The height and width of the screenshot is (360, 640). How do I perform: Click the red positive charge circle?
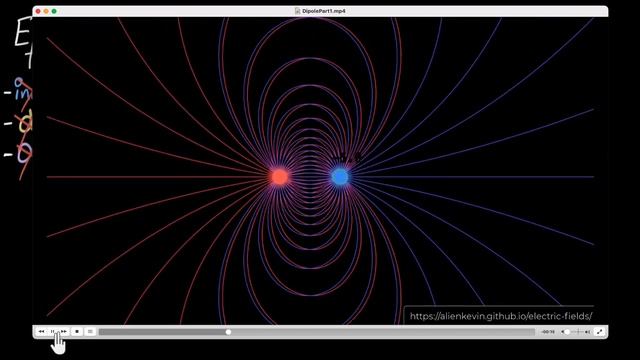pyautogui.click(x=280, y=177)
